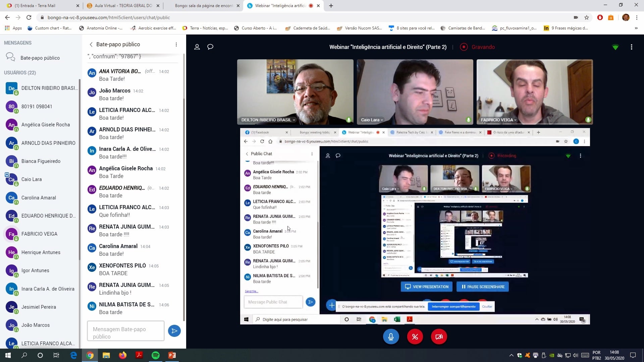Enable your webcam with the red camera button
The image size is (644, 362).
pyautogui.click(x=439, y=337)
